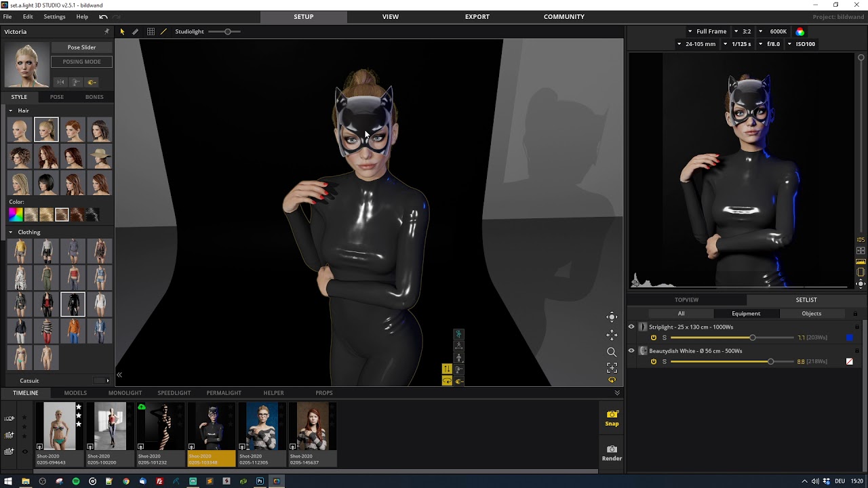
Task: Click the yellow height up-down arrows icon
Action: (447, 369)
